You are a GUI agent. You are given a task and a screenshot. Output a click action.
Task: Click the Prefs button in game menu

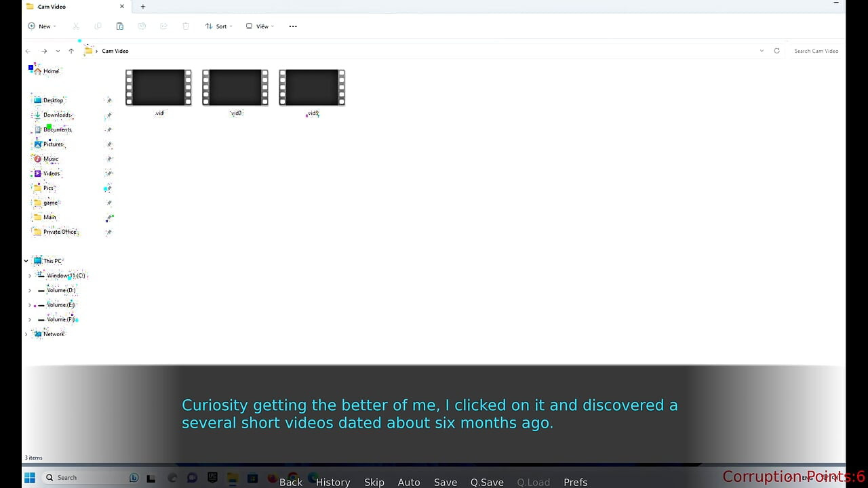tap(575, 482)
